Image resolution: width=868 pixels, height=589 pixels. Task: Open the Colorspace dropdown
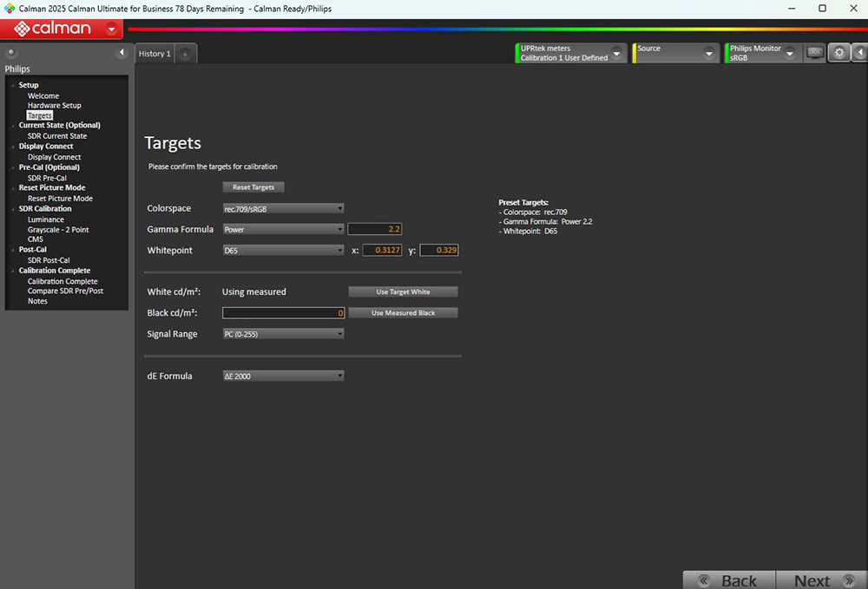[283, 208]
